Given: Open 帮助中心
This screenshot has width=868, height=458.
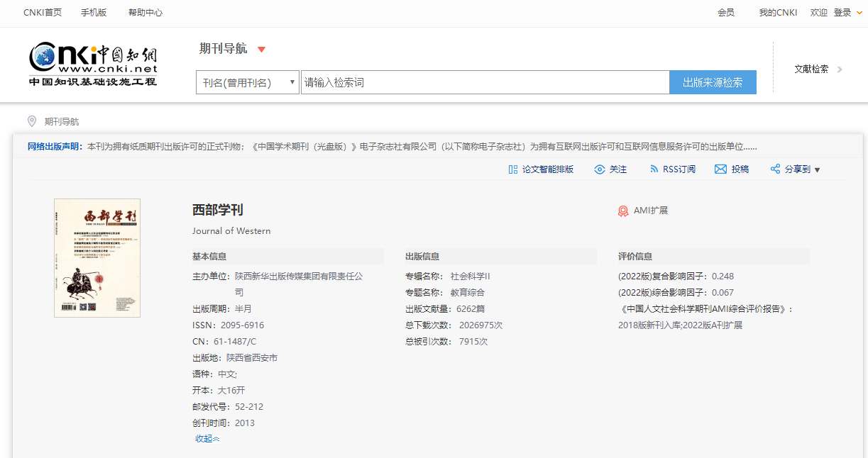Looking at the screenshot, I should pyautogui.click(x=145, y=13).
